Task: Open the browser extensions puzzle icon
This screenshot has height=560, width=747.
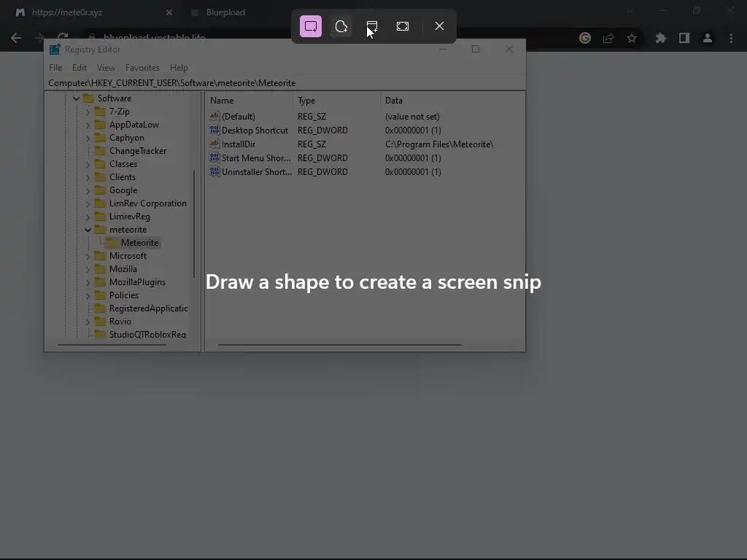Action: 660,38
